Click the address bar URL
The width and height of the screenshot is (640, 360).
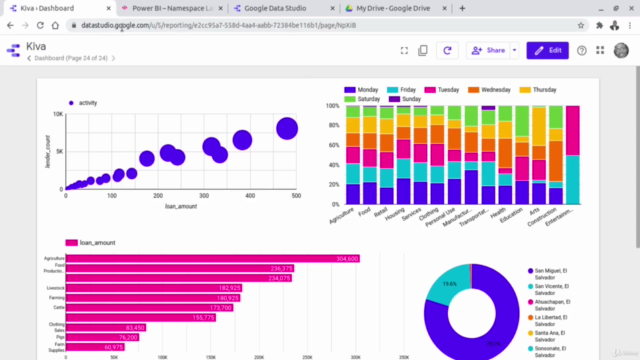tap(218, 25)
